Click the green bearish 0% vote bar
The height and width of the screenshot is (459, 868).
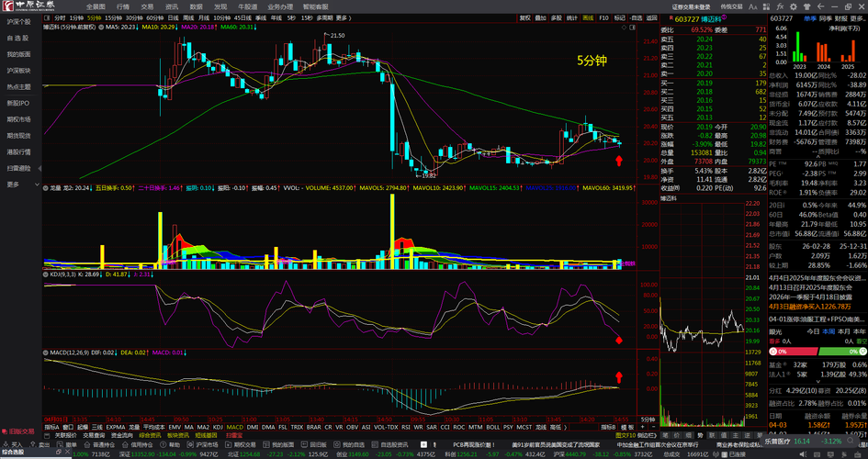click(842, 352)
